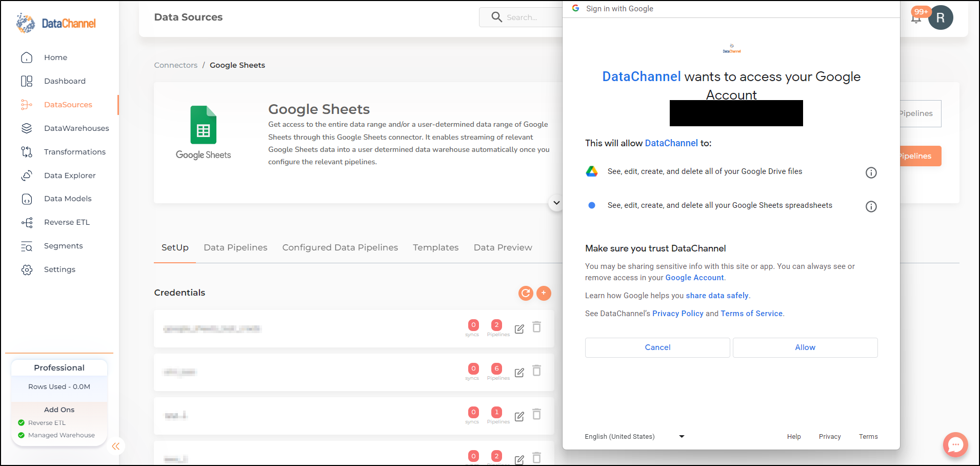Open the share data safely link

(x=717, y=296)
